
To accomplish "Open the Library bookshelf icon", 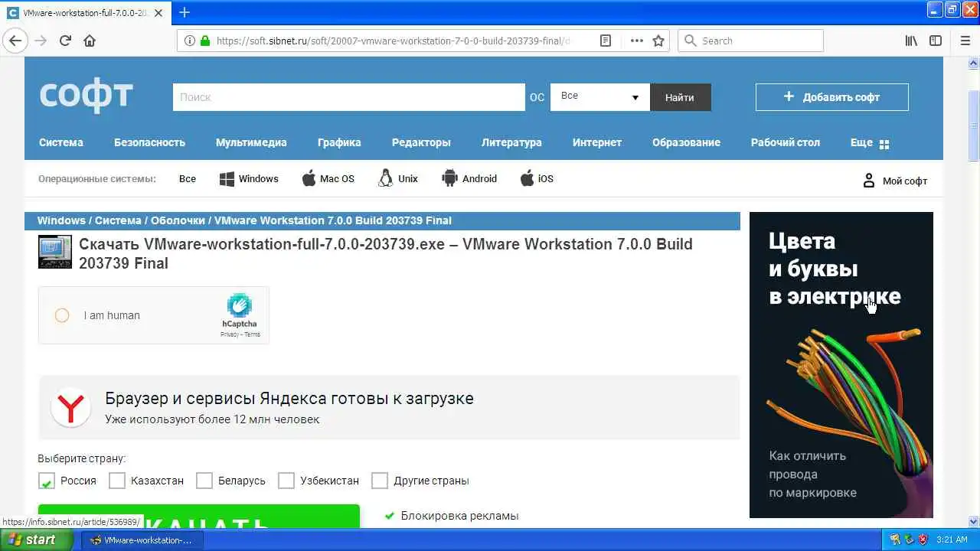I will pos(911,41).
